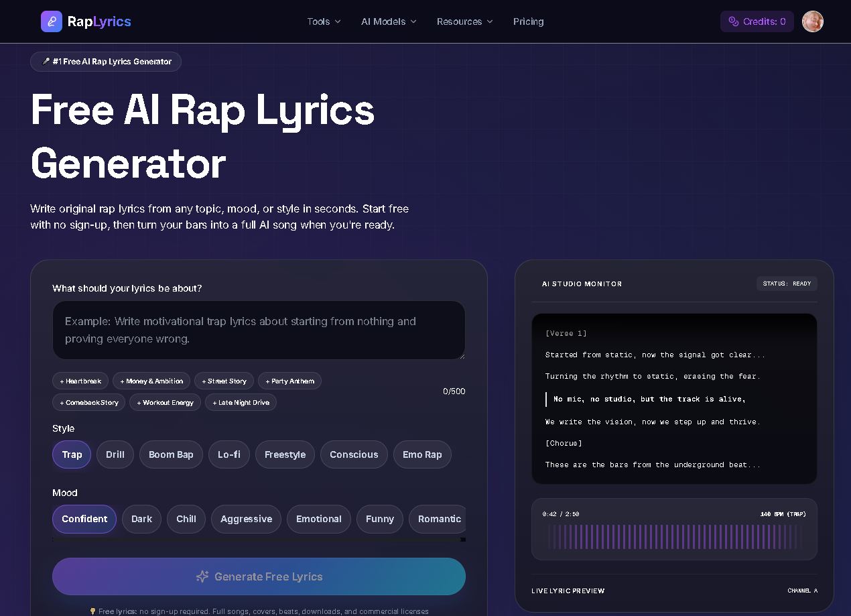Select the Freestyle style

285,454
